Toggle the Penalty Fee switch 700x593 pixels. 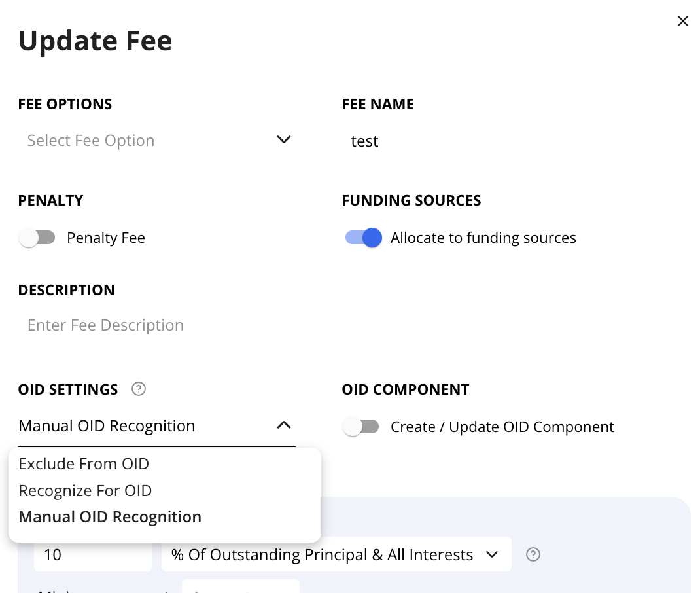[x=37, y=238]
